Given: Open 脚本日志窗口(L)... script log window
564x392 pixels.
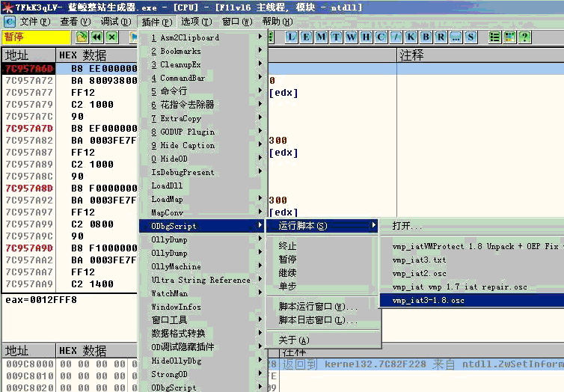Looking at the screenshot, I should [x=322, y=320].
